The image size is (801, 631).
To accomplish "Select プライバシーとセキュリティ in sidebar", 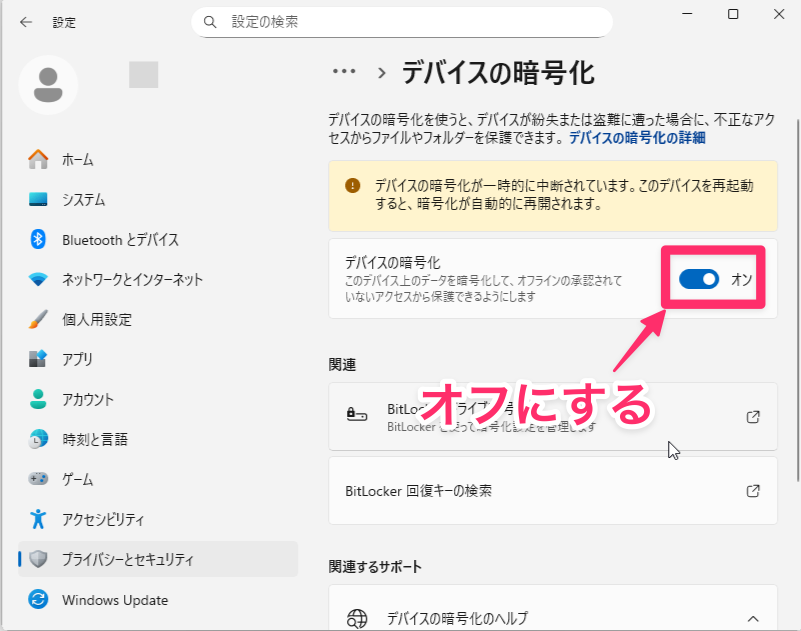I will 128,559.
